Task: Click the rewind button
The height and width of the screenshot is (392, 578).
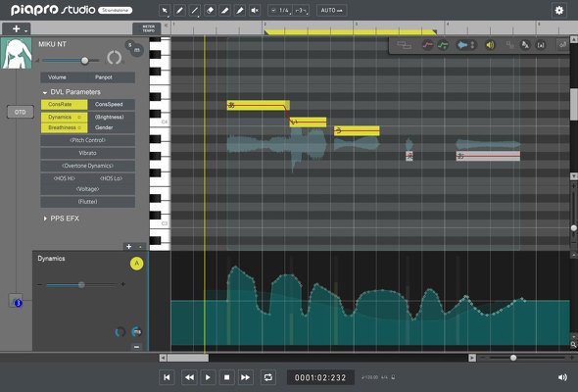Action: (189, 377)
